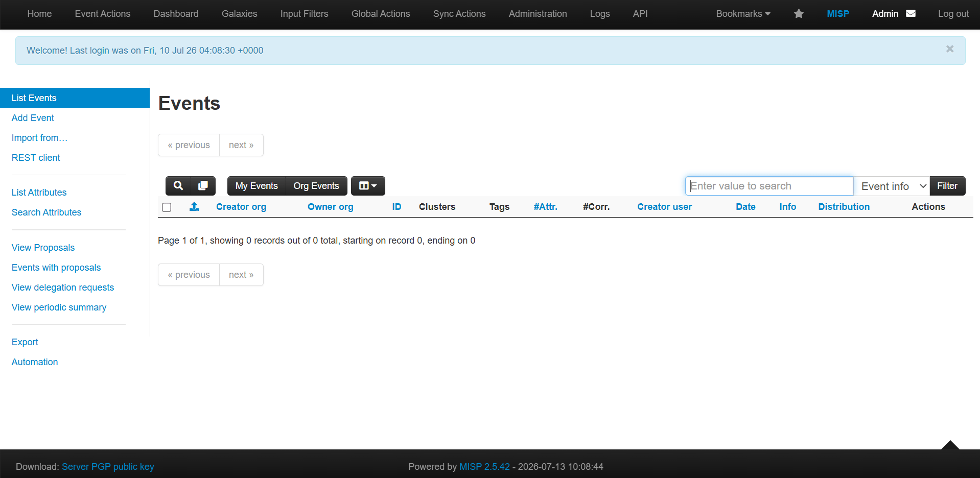Open View delegation requests

(x=63, y=288)
